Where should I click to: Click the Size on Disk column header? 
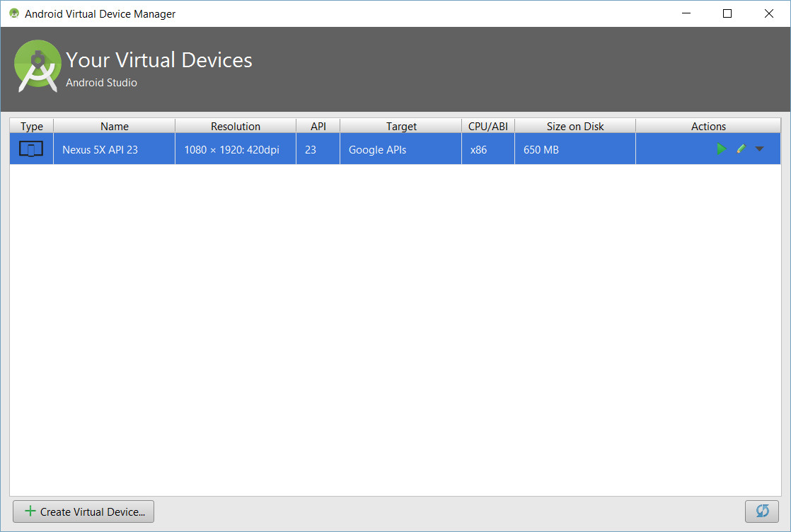tap(575, 126)
